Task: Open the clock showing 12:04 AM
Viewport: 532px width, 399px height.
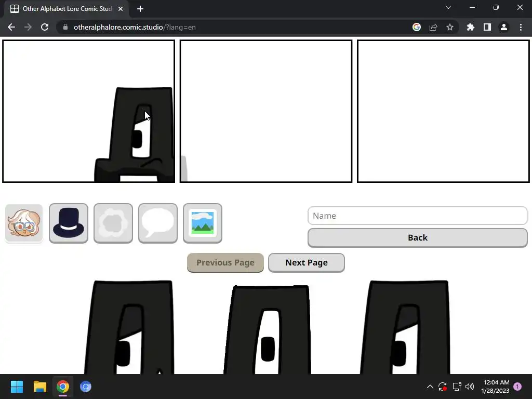Action: [495, 387]
